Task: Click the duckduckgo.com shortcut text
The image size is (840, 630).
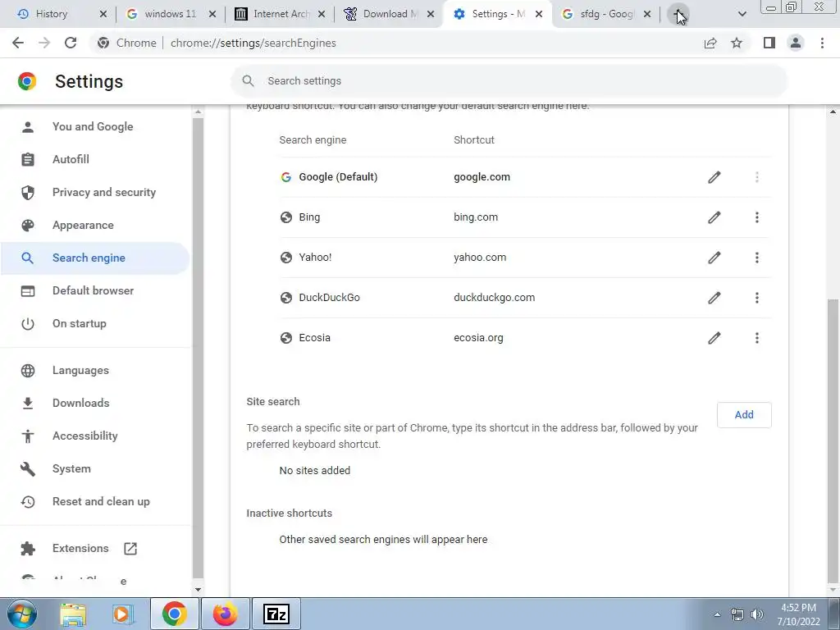Action: pos(494,298)
